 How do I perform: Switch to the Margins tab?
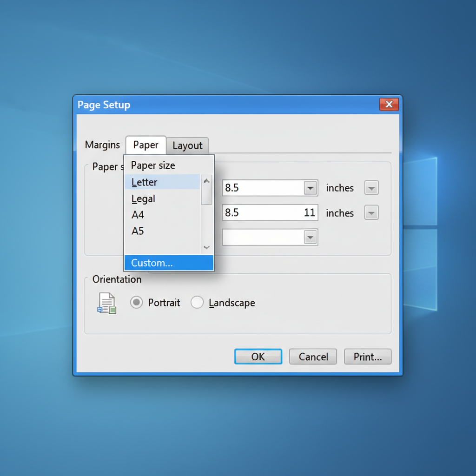coord(102,145)
